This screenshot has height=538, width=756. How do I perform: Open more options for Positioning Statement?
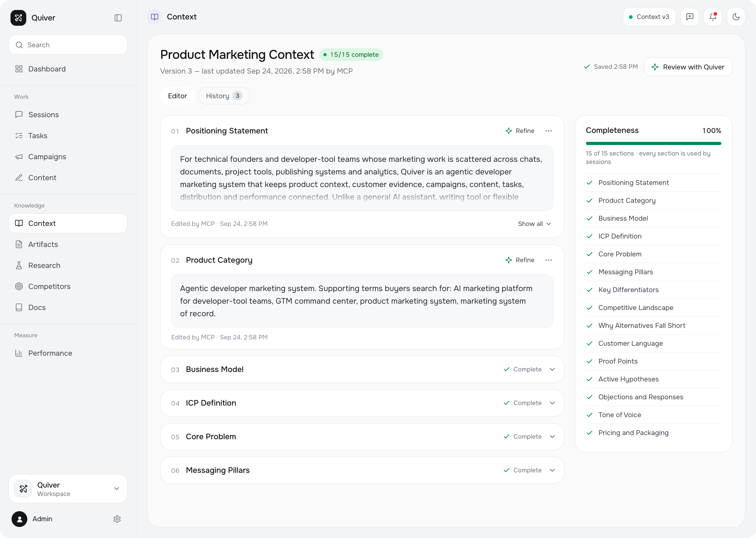coord(548,131)
